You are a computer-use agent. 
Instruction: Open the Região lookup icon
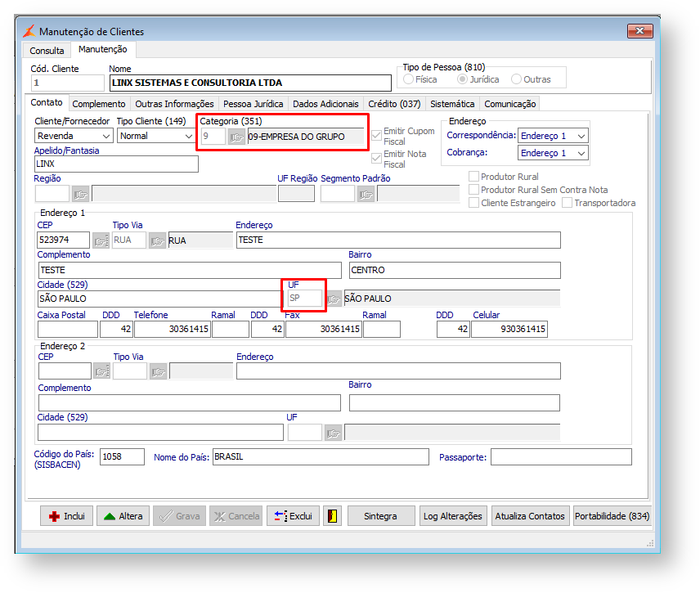pyautogui.click(x=80, y=194)
